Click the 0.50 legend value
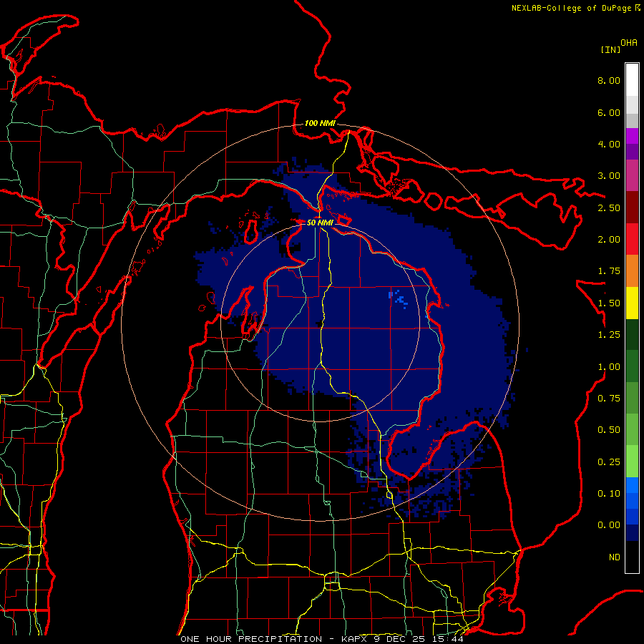 (609, 430)
